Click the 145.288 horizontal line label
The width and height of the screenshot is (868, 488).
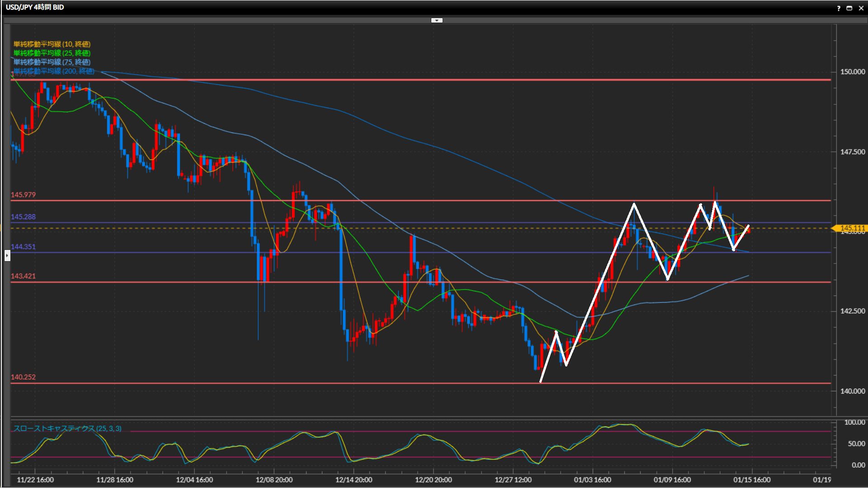pos(23,217)
